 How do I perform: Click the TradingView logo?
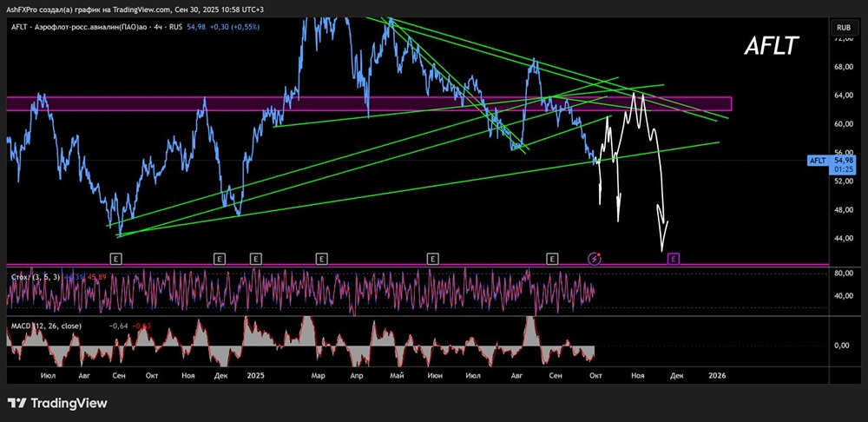(57, 403)
